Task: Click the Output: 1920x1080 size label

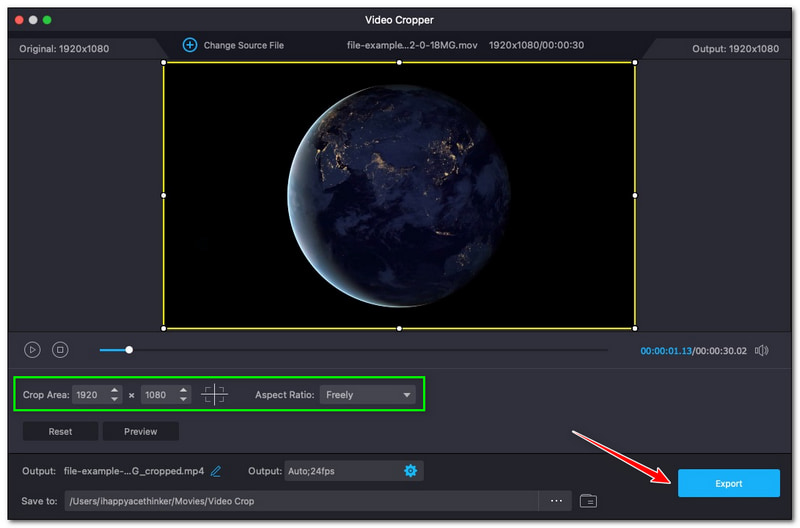Action: coord(735,49)
